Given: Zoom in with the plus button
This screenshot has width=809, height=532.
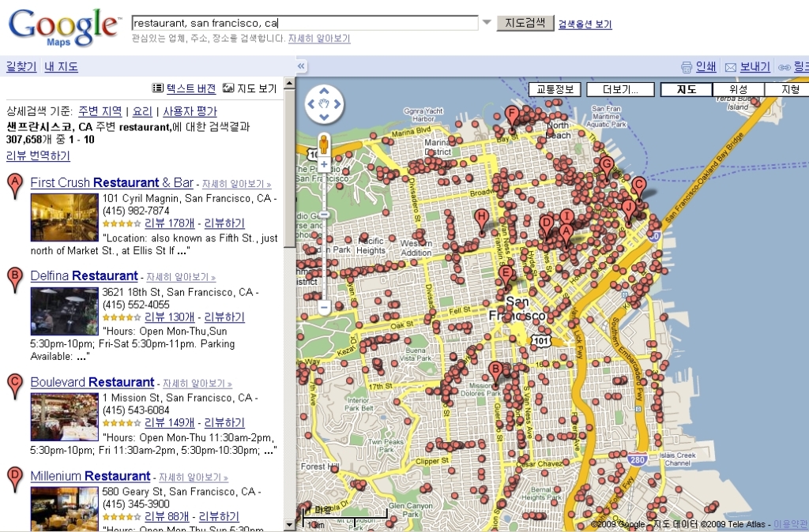Looking at the screenshot, I should tap(324, 164).
